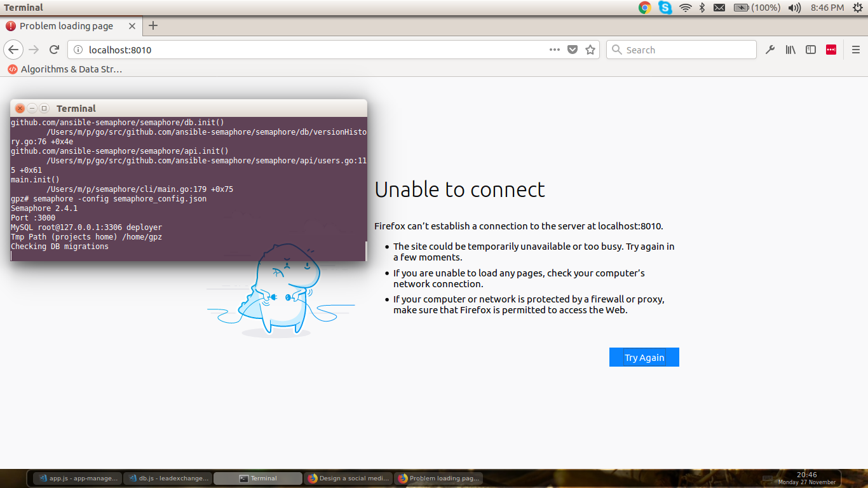Viewport: 868px width, 488px height.
Task: Open the Firefox Library toolbar icon
Action: pyautogui.click(x=790, y=50)
